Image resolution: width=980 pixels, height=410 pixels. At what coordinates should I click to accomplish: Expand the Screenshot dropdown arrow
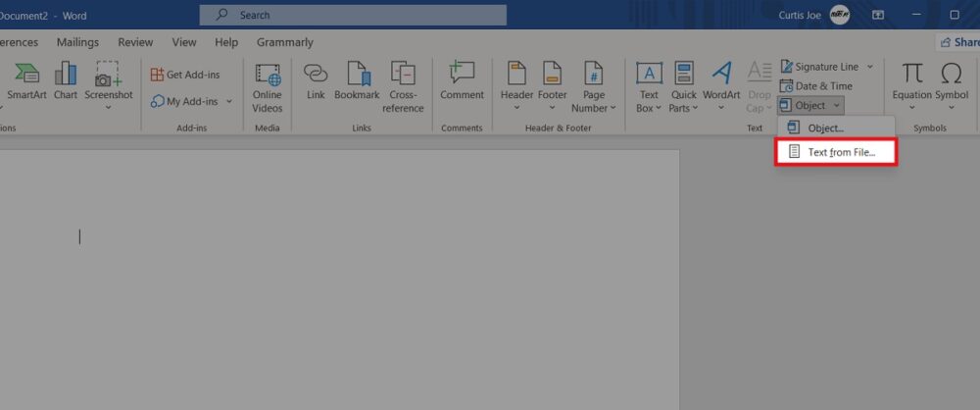(x=109, y=108)
